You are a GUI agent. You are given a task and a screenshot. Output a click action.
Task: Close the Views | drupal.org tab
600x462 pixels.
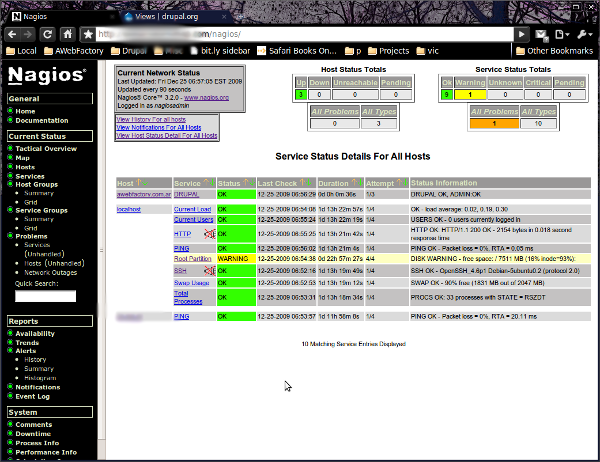click(x=224, y=16)
